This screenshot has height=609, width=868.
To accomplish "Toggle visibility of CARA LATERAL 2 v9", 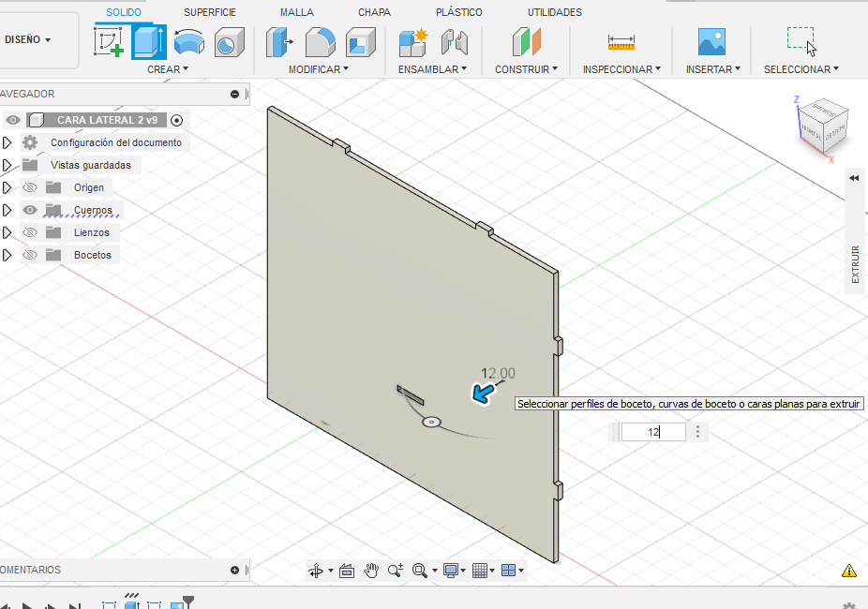I will coord(13,120).
